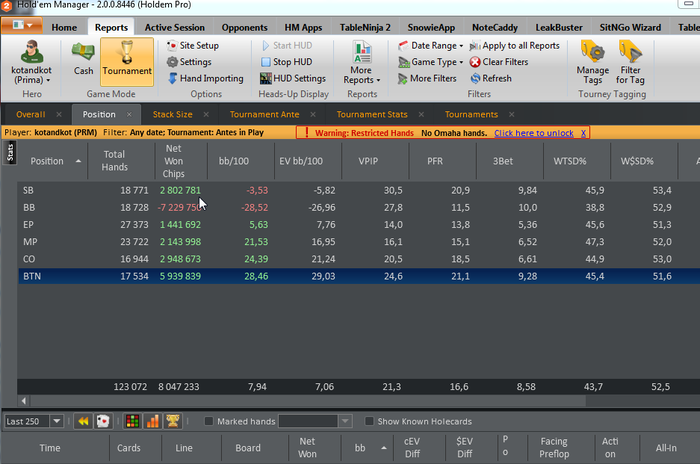
Task: Expand the Last 250 hands dropdown
Action: [x=56, y=421]
